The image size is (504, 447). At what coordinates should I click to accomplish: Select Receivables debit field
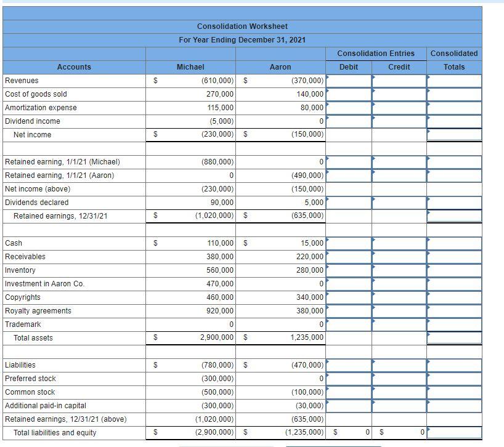349,257
